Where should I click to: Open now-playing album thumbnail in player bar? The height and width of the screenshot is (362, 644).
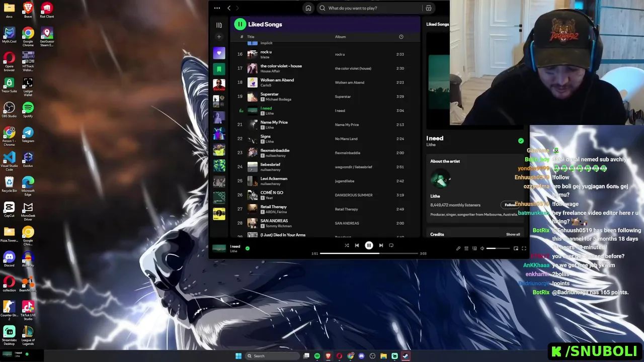(x=219, y=248)
